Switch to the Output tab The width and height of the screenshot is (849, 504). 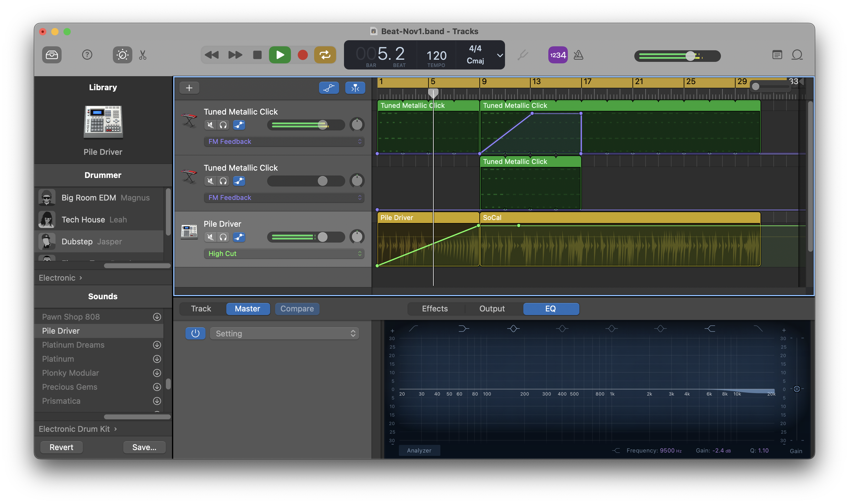[x=492, y=309]
